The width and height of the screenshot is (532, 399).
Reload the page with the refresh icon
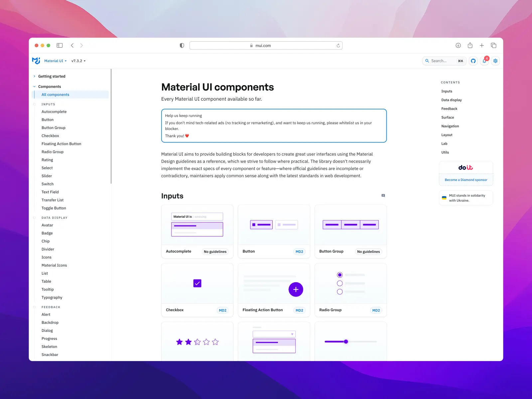click(338, 46)
